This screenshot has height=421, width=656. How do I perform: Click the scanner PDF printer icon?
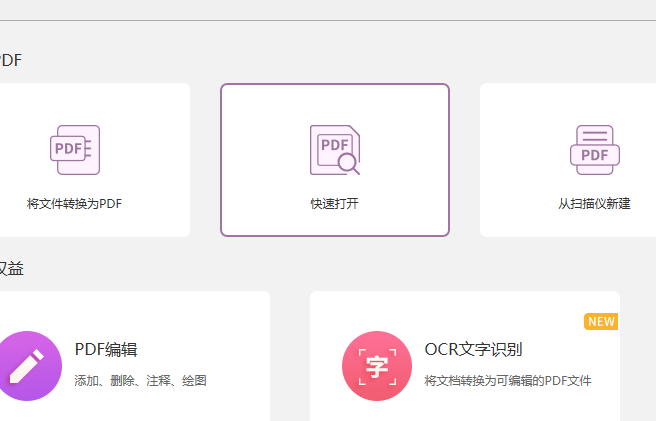(595, 150)
